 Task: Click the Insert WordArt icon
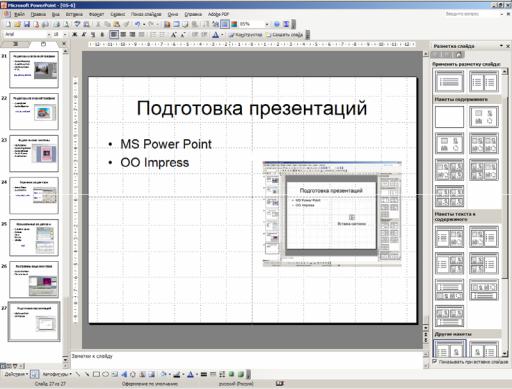pyautogui.click(x=124, y=374)
